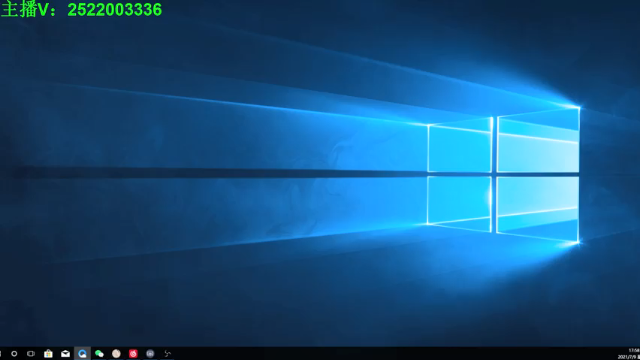The image size is (640, 360).
Task: Open the Mail app envelope icon
Action: [x=65, y=354]
